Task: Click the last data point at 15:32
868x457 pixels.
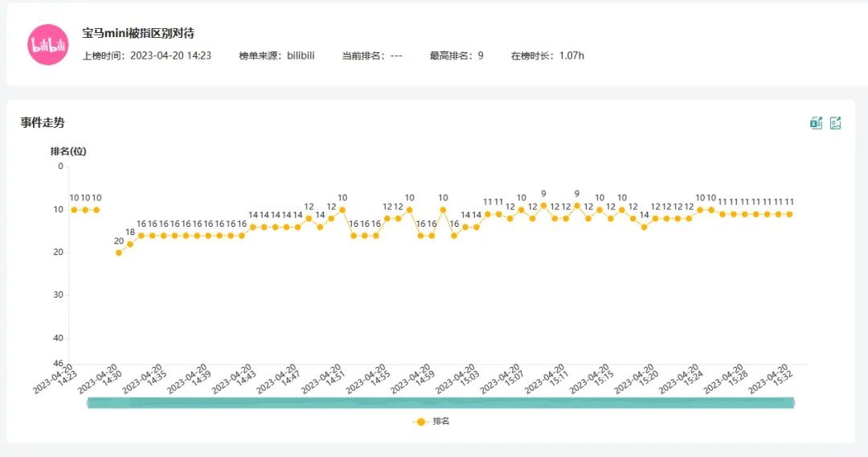Action: 789,214
